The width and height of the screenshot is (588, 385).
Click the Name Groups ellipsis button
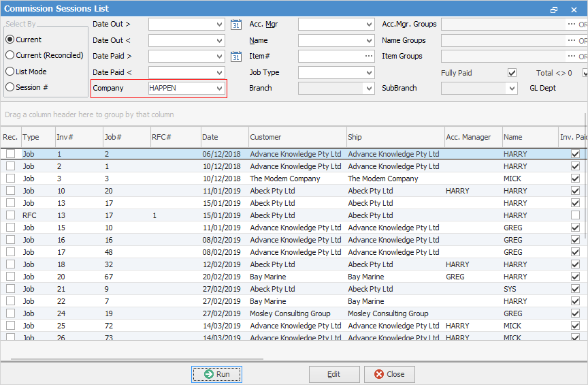[571, 41]
